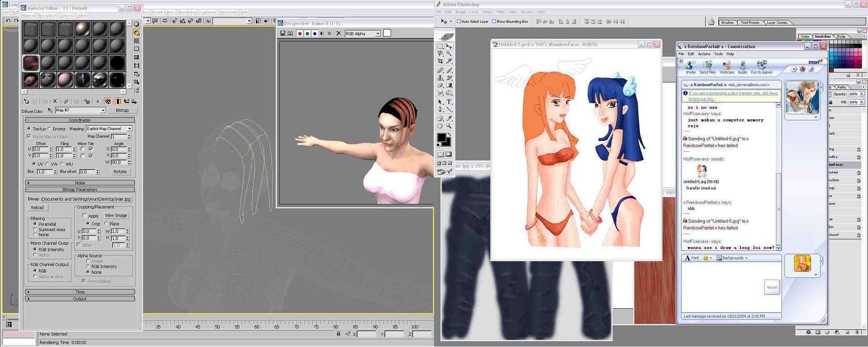Start Webcam from the MSN toolbar
This screenshot has width=868, height=347.
click(x=726, y=67)
